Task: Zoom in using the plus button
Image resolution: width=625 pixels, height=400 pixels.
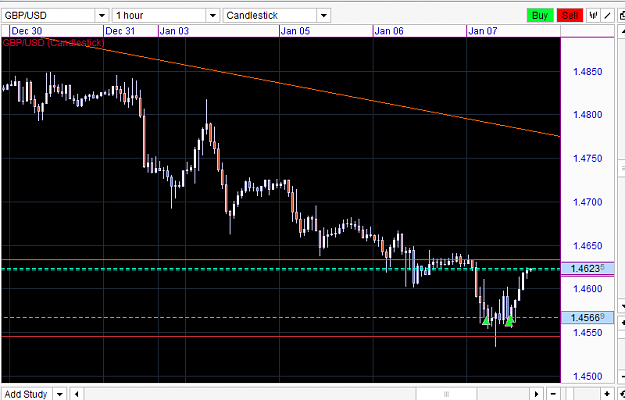Action: pos(607,394)
